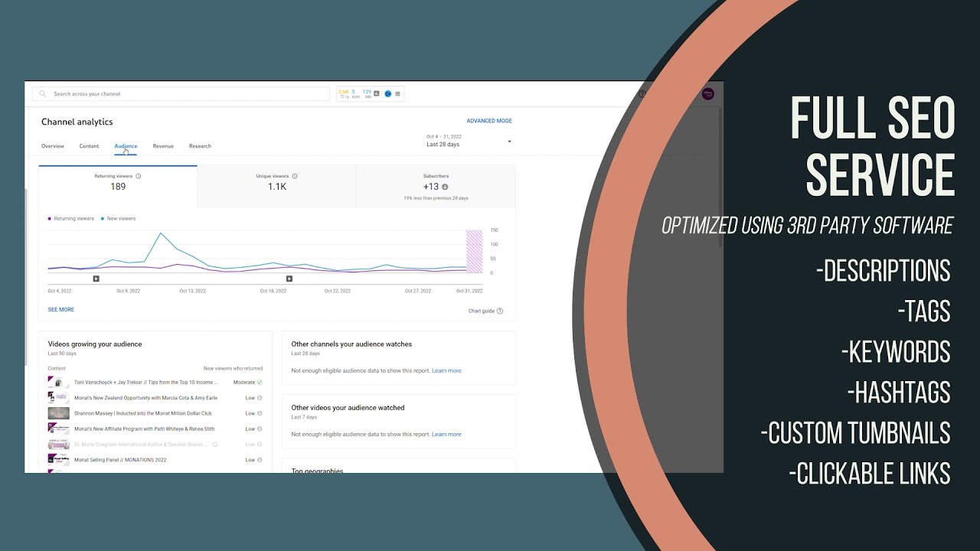Image resolution: width=980 pixels, height=551 pixels.
Task: Open 'Monat's New Zealand Opportunity' video title
Action: point(145,398)
